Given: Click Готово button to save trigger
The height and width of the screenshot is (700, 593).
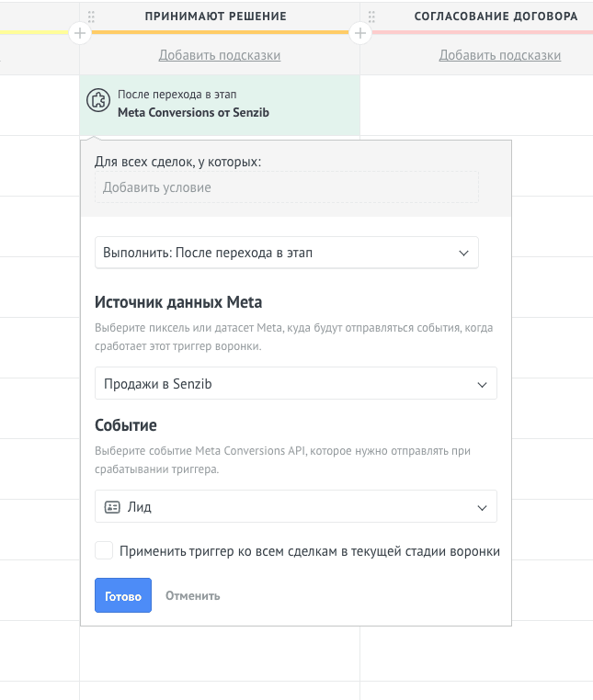Looking at the screenshot, I should click(123, 595).
